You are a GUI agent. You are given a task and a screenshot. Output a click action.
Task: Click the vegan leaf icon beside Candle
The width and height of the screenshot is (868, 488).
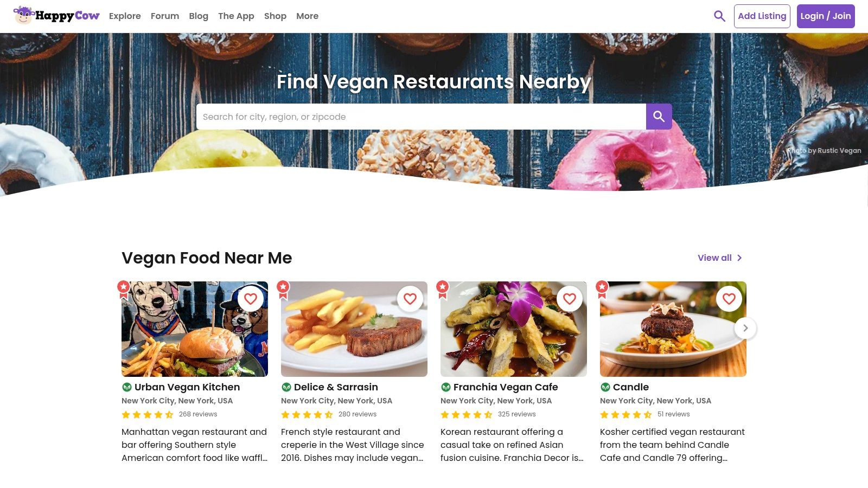[605, 387]
